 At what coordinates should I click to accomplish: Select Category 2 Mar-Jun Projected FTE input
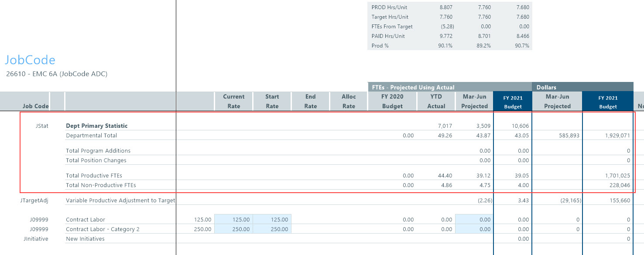474,229
